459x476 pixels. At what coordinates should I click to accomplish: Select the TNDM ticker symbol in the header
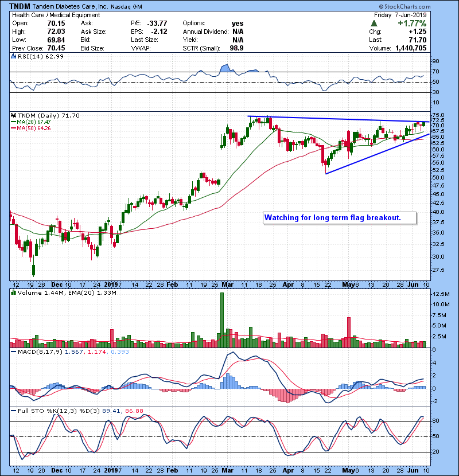coord(20,6)
